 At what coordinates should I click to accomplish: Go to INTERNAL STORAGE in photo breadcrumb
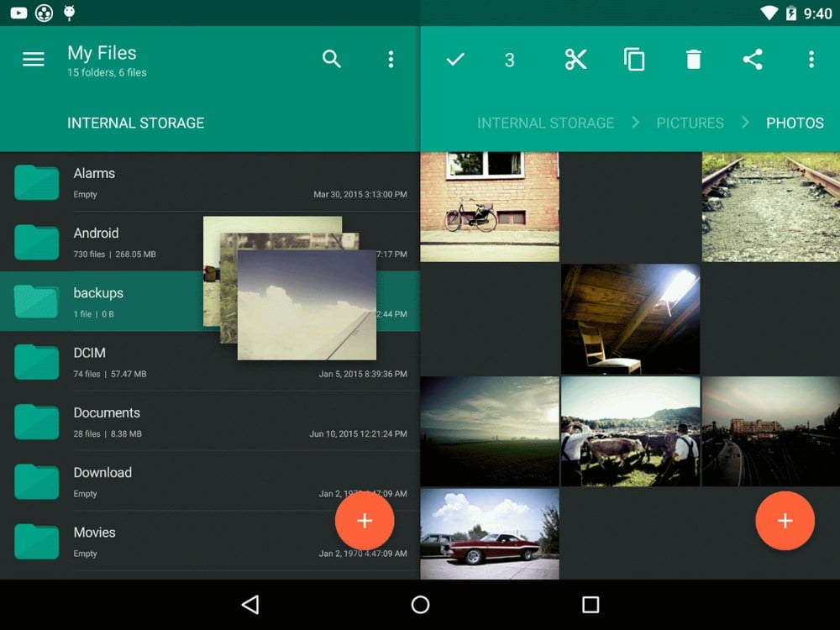click(x=545, y=123)
